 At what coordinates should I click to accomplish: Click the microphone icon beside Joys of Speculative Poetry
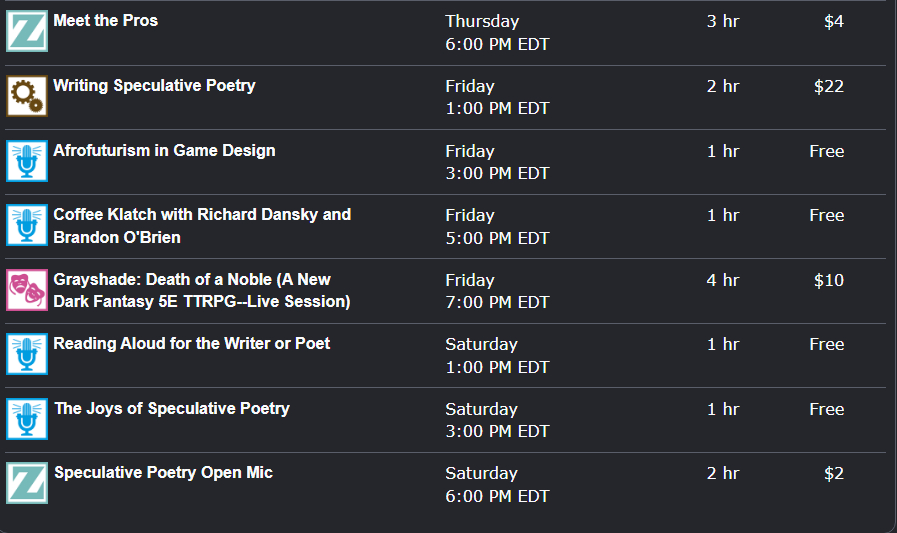[27, 419]
